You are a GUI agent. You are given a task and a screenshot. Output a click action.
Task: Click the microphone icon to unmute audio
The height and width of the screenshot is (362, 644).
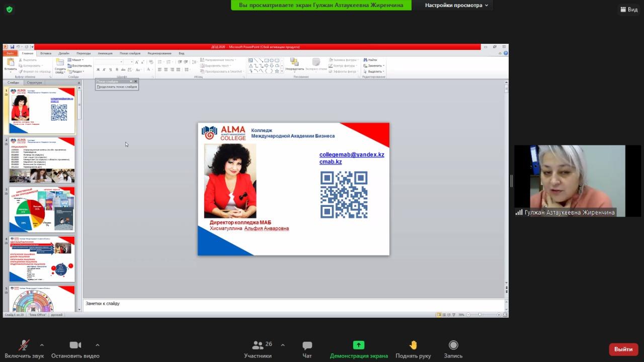(24, 345)
